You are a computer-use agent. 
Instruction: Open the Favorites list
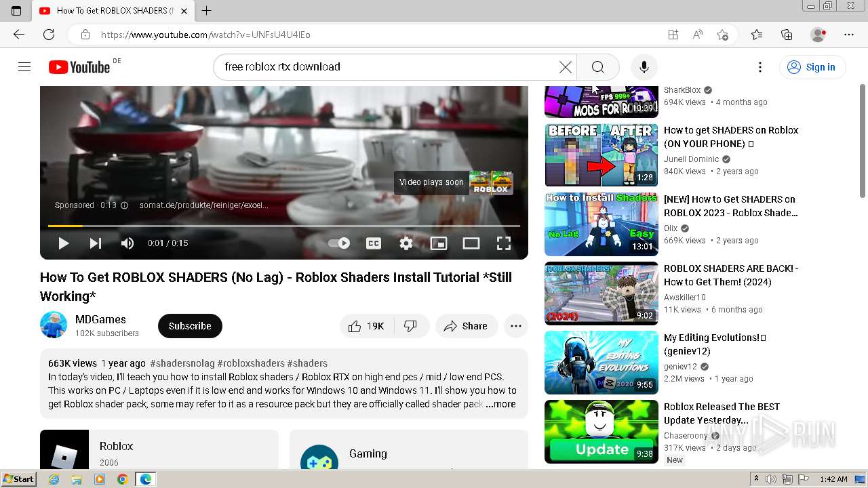(x=757, y=35)
